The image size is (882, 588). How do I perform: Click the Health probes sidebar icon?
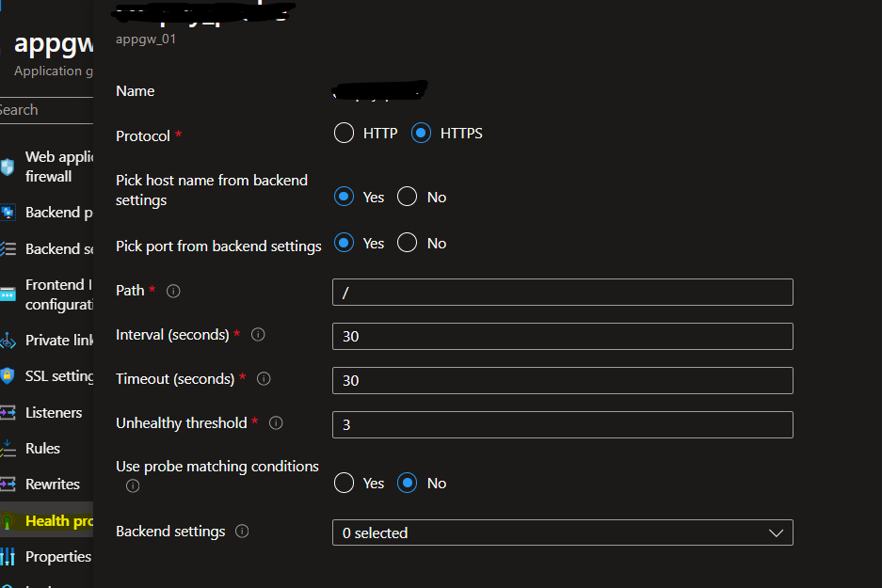click(x=8, y=520)
